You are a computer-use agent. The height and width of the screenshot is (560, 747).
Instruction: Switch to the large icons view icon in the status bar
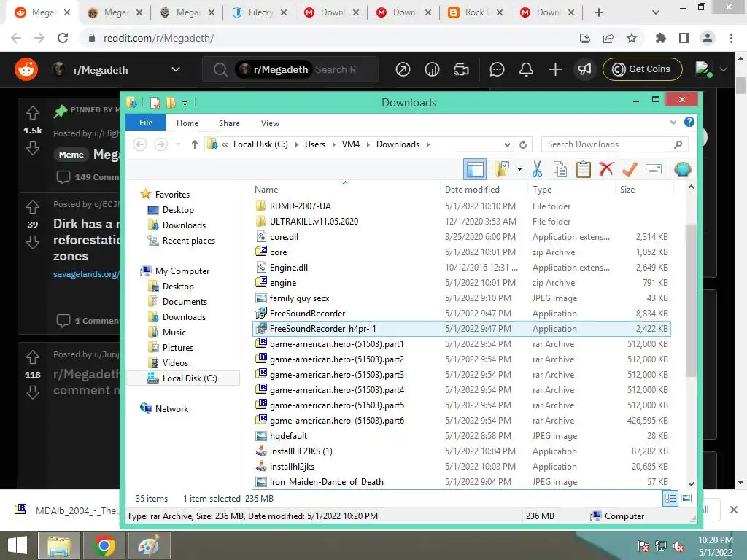686,499
